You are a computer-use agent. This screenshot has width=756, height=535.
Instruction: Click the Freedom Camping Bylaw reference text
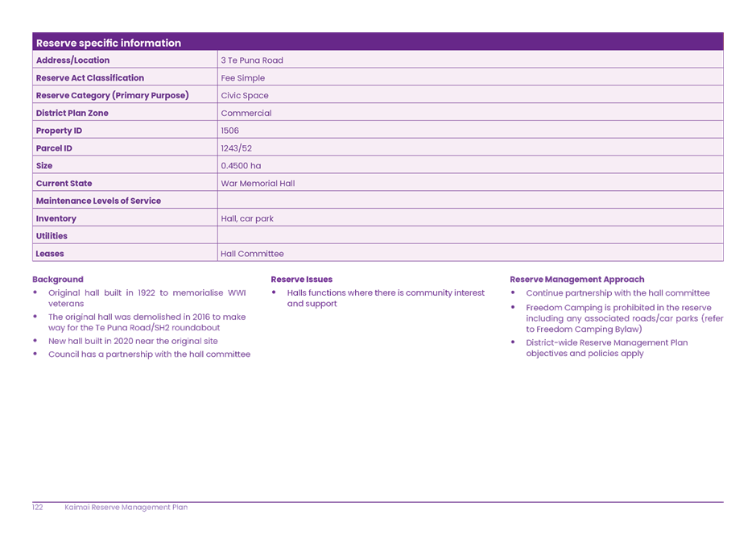pos(584,330)
